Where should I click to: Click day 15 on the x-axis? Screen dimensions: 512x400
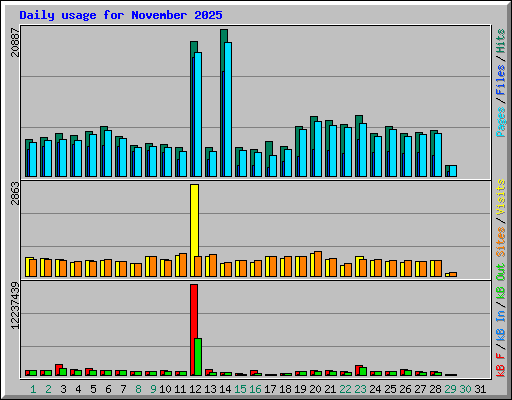point(240,389)
